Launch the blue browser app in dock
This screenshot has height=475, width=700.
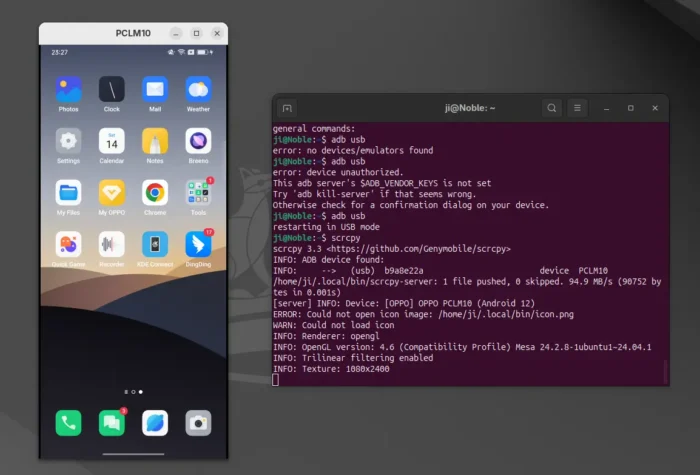(155, 423)
